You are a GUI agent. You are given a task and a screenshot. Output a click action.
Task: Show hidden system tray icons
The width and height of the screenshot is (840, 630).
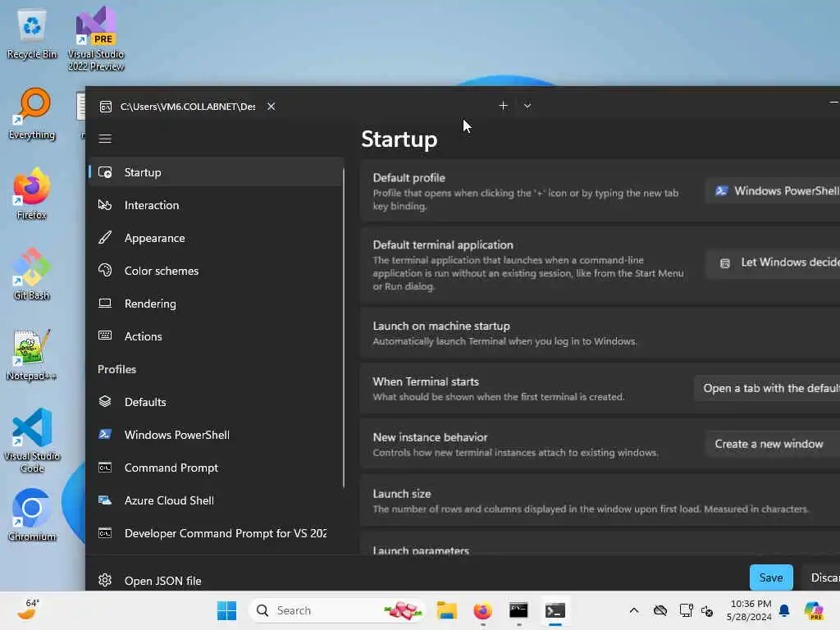pos(634,610)
